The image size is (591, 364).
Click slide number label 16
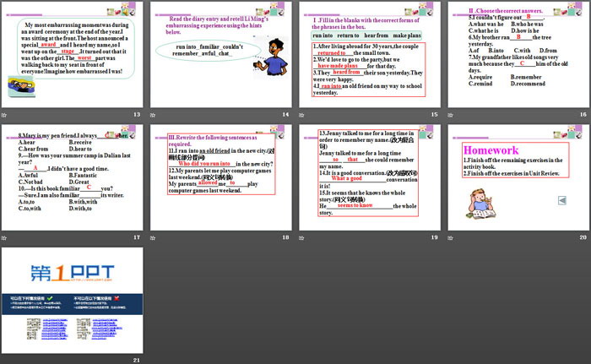click(x=583, y=114)
